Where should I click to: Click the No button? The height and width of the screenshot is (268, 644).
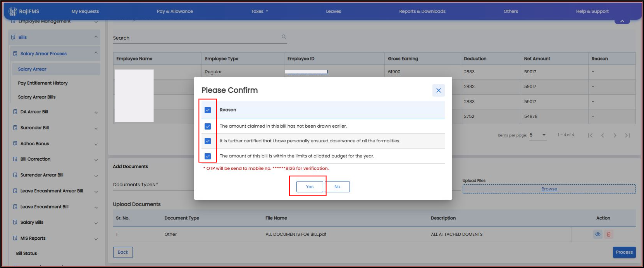click(337, 187)
